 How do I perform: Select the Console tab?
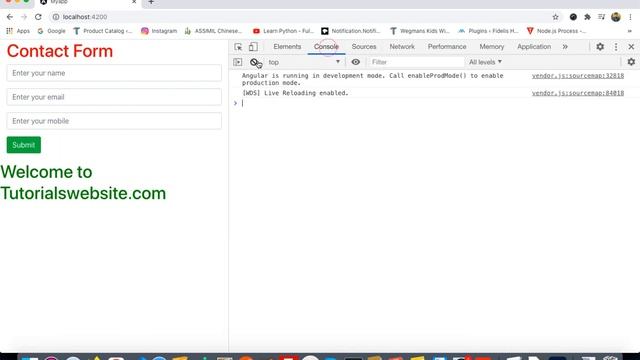point(326,47)
